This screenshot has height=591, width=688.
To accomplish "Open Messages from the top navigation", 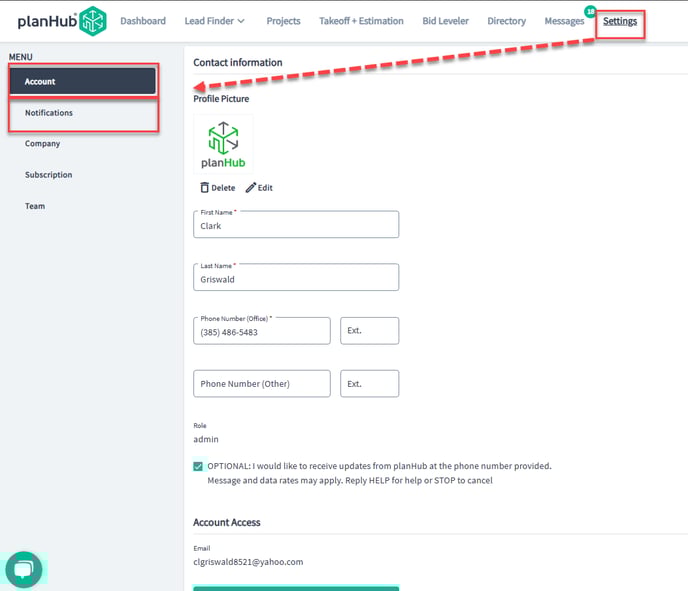I will [564, 21].
